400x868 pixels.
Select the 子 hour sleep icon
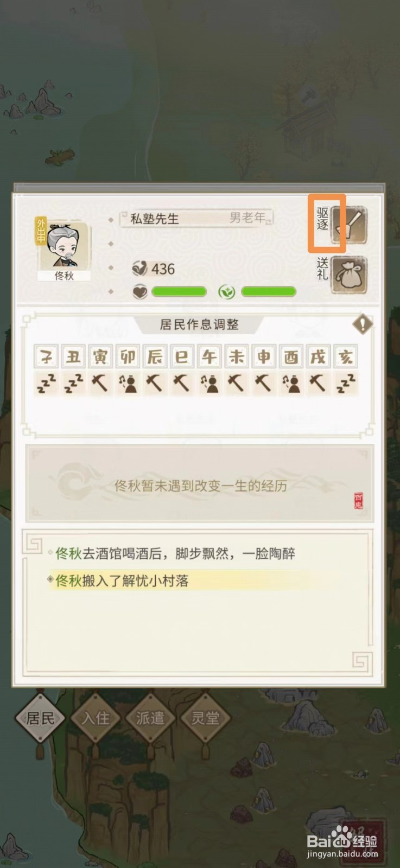pos(46,384)
